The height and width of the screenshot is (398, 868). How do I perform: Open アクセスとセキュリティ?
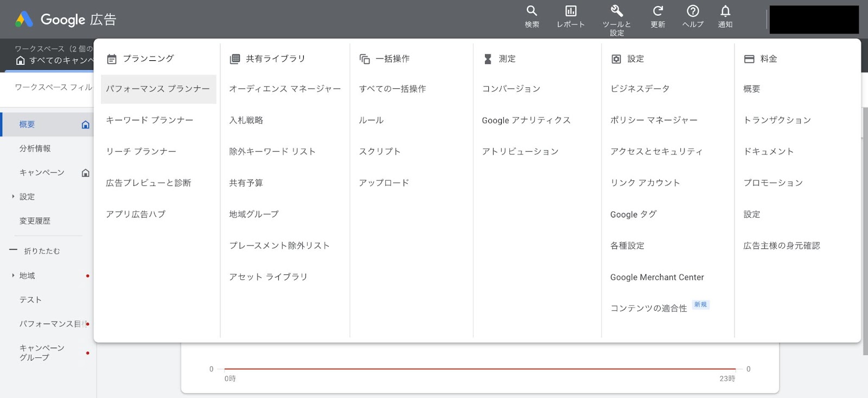coord(656,152)
